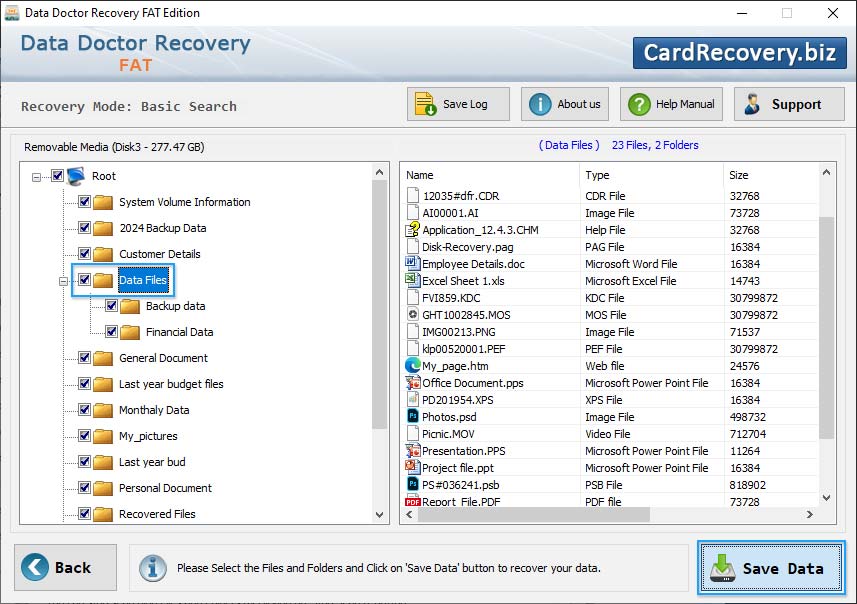The width and height of the screenshot is (857, 604).
Task: Click the Save Data button
Action: point(771,568)
